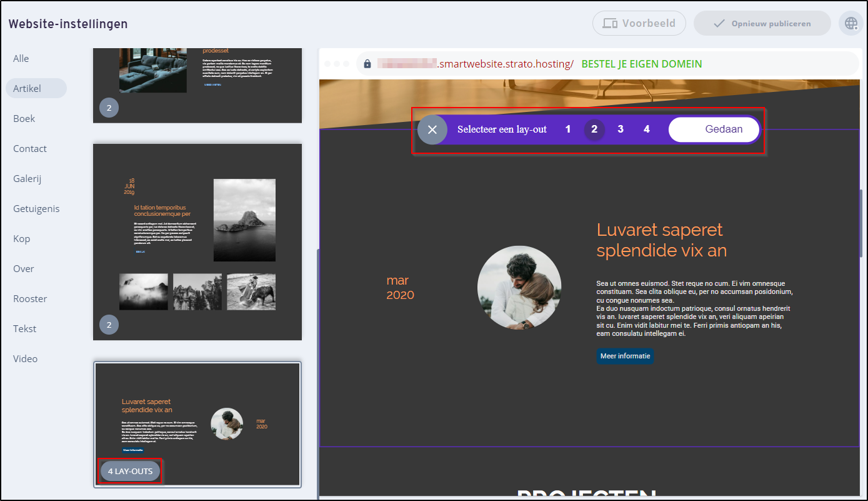The image size is (868, 501).
Task: Click the lock icon in address bar
Action: pos(367,64)
